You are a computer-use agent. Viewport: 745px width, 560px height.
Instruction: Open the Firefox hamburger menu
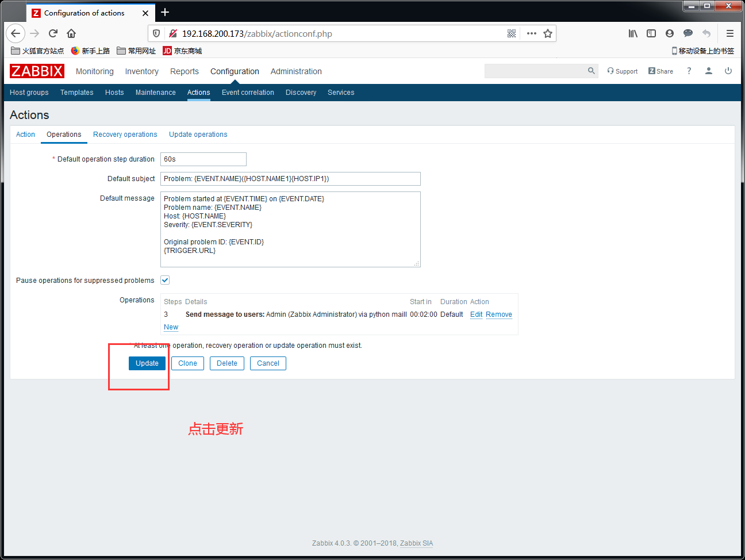tap(730, 33)
